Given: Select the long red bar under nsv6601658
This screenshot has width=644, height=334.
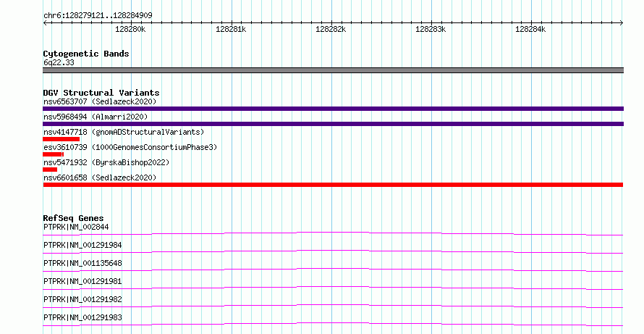Looking at the screenshot, I should point(333,185).
